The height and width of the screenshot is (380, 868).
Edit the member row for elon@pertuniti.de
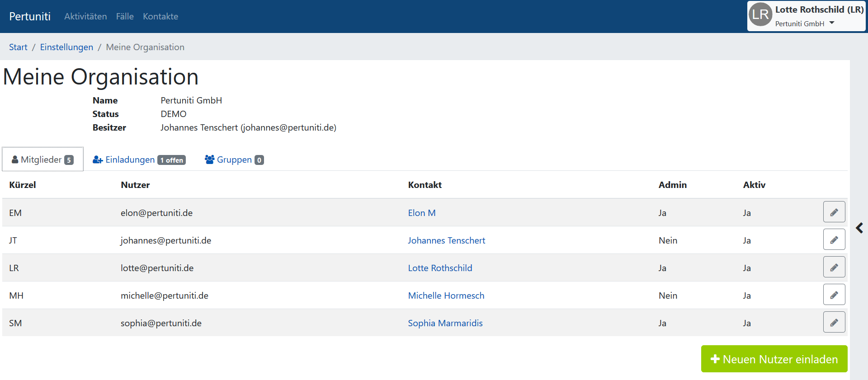coord(834,212)
